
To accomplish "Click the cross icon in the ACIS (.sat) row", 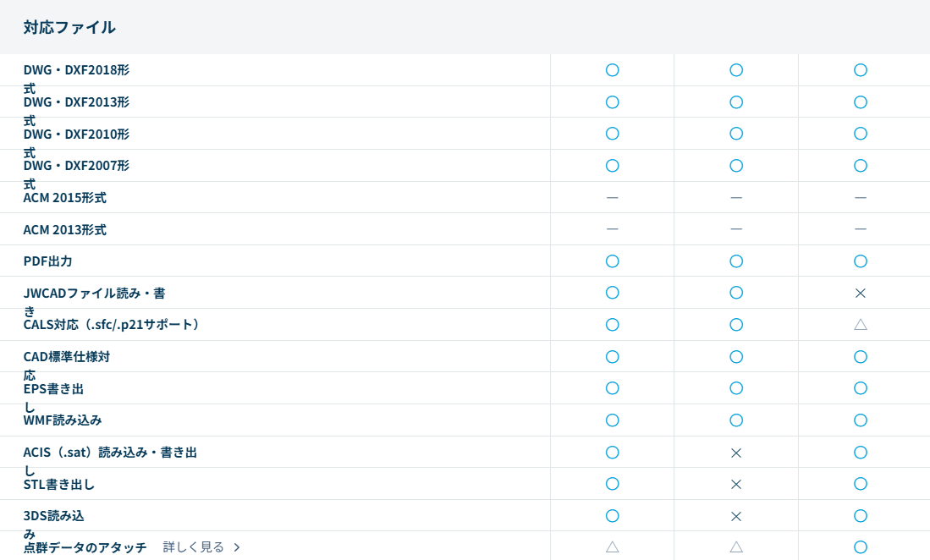I will 736,453.
